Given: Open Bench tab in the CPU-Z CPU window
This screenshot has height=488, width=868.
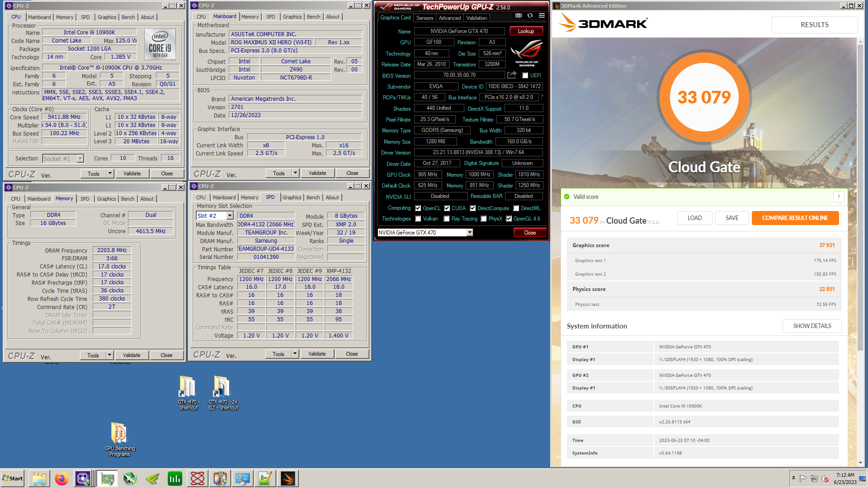Looking at the screenshot, I should [x=128, y=17].
